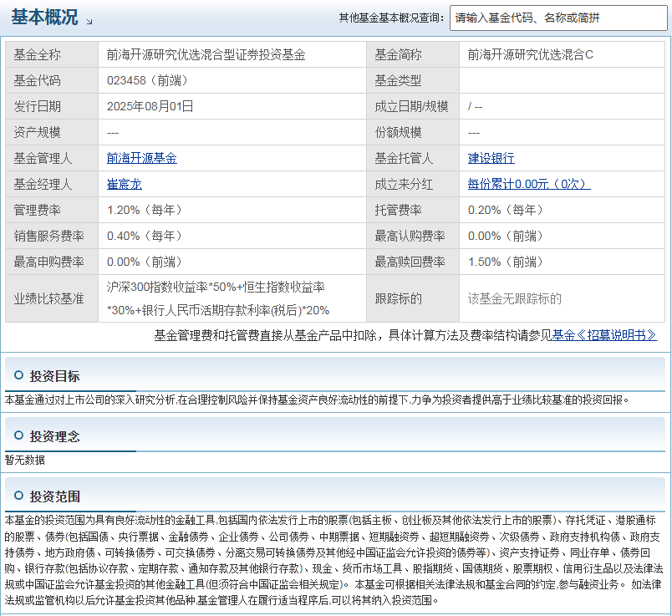This screenshot has height=616, width=672.
Task: Click the 跟踪标的 label cell
Action: pos(413,298)
